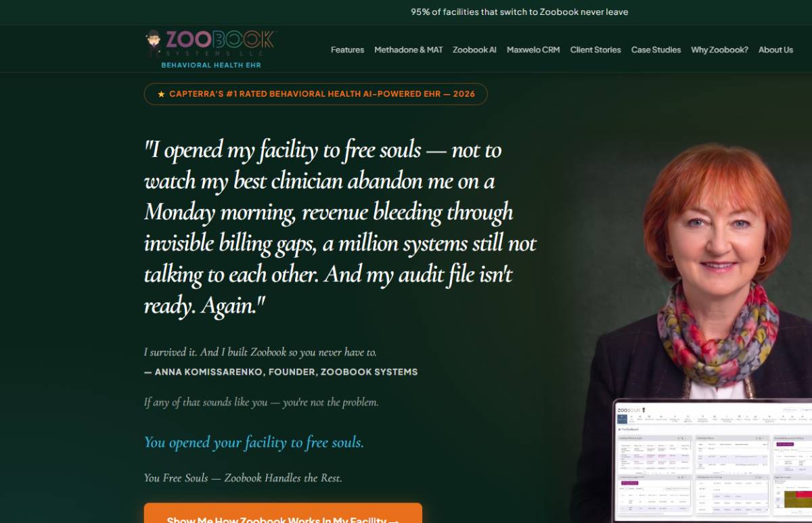Click Show Me How Zoobook Works button

point(283,514)
